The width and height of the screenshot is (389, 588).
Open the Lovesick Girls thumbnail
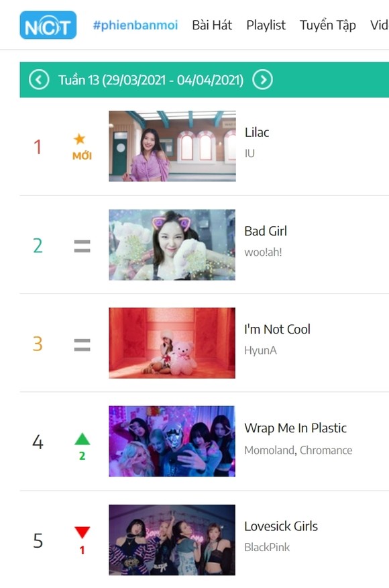172,540
